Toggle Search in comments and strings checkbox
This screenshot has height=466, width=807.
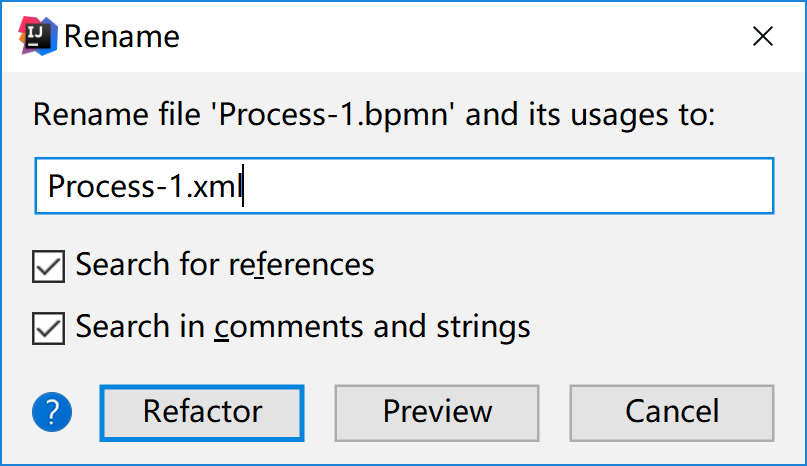click(49, 327)
